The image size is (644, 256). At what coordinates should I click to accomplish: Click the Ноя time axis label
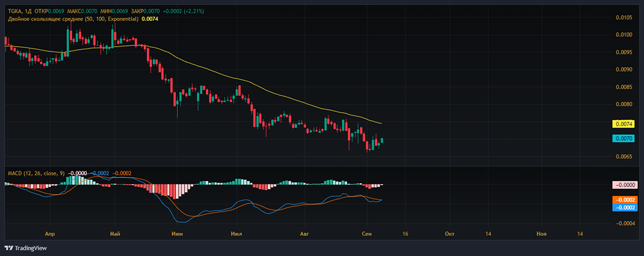point(542,234)
